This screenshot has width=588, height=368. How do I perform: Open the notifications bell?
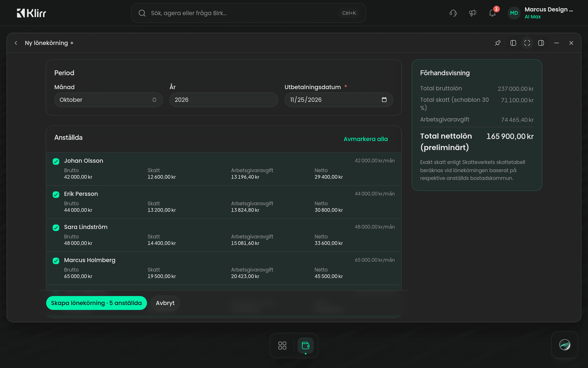coord(492,13)
